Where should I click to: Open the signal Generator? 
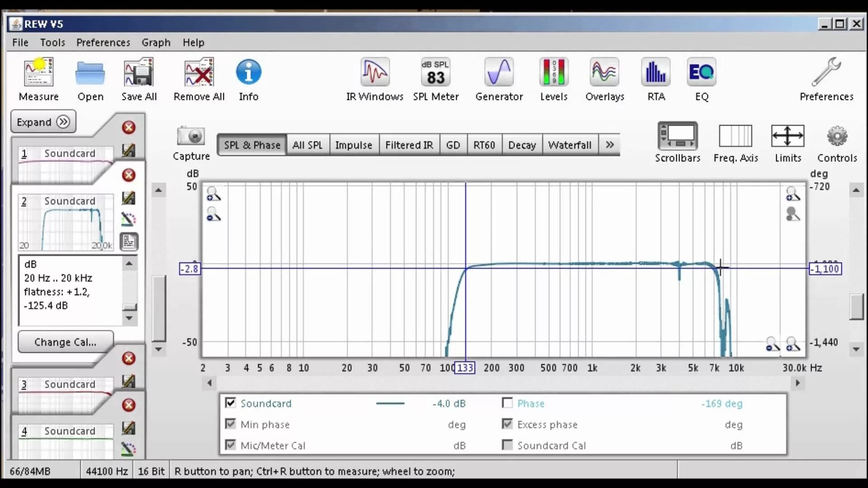(x=499, y=72)
